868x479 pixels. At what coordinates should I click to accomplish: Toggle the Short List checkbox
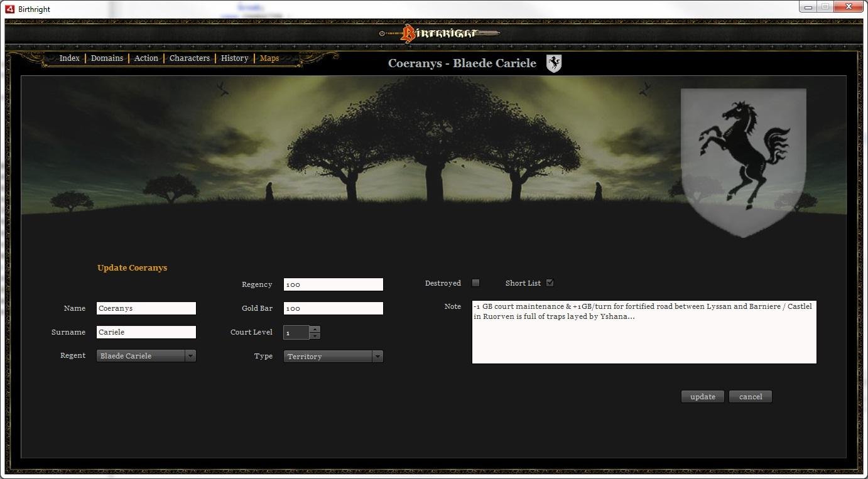coord(550,283)
